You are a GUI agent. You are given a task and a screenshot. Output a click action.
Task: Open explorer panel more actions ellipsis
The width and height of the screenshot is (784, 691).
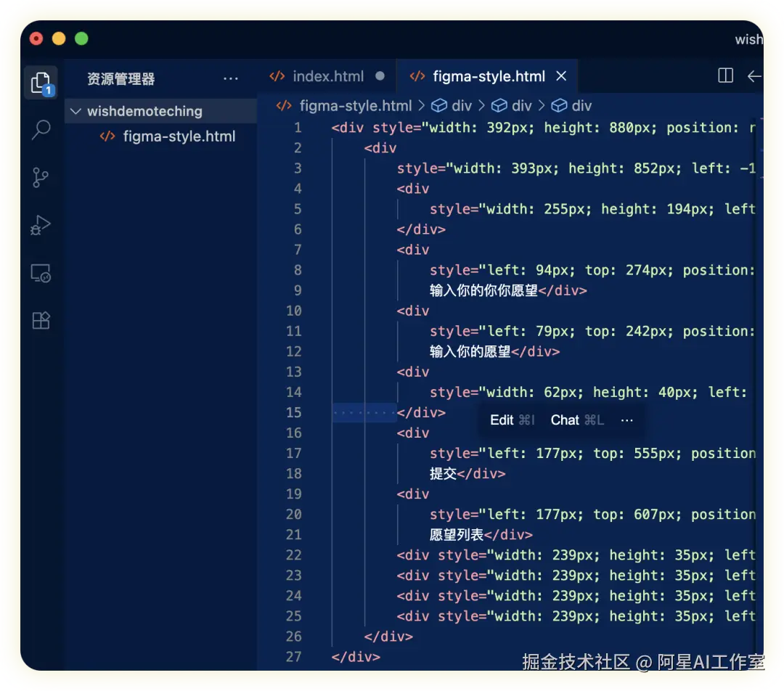[231, 78]
